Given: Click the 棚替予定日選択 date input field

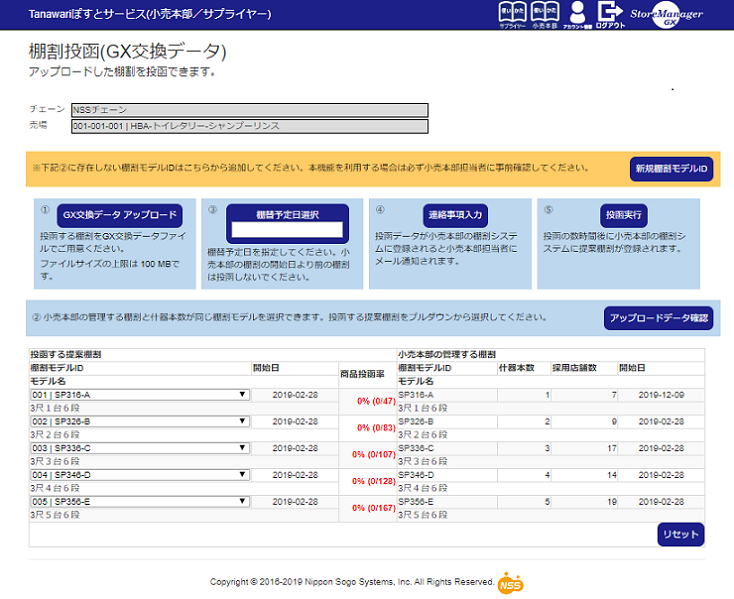Looking at the screenshot, I should [287, 230].
